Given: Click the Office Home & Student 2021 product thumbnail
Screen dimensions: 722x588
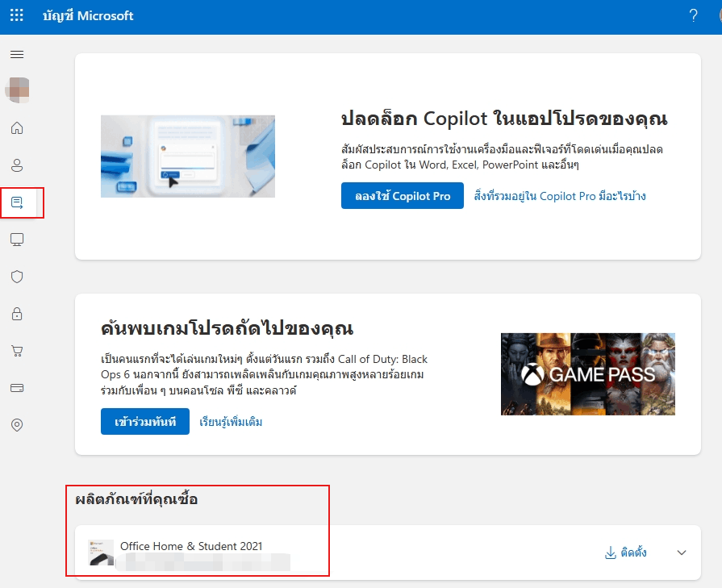Looking at the screenshot, I should pyautogui.click(x=101, y=552).
